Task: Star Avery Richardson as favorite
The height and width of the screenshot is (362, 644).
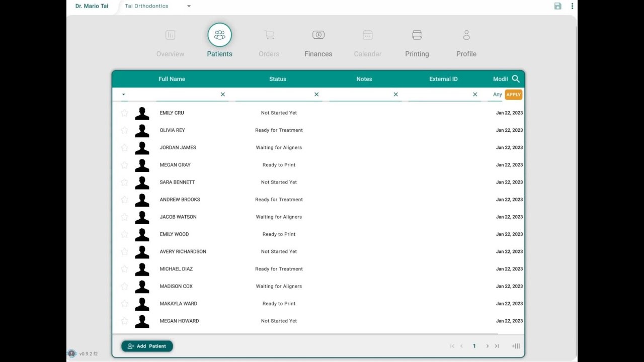Action: click(x=124, y=251)
